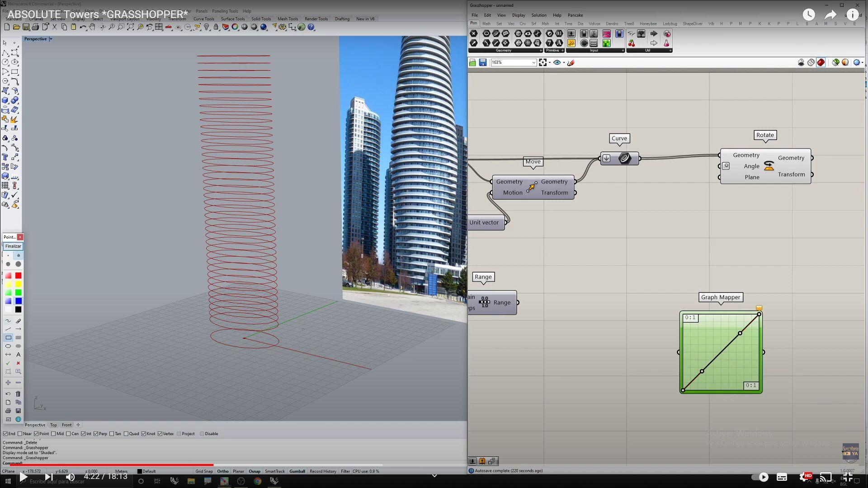868x488 pixels.
Task: Toggle the Perp osnap checkbox
Action: pos(96,434)
